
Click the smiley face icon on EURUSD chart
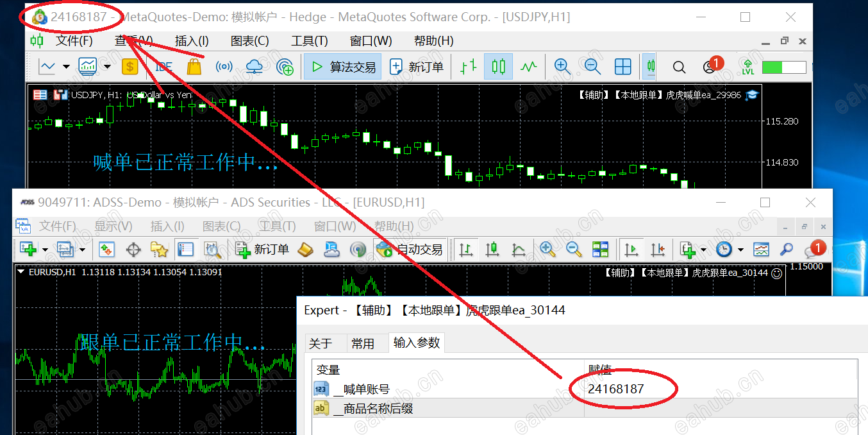[776, 273]
